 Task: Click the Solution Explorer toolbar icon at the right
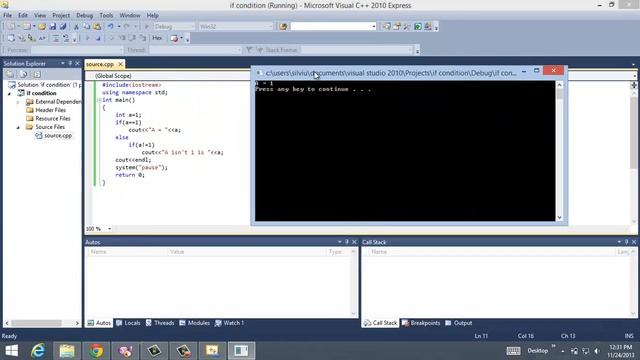coord(387,27)
